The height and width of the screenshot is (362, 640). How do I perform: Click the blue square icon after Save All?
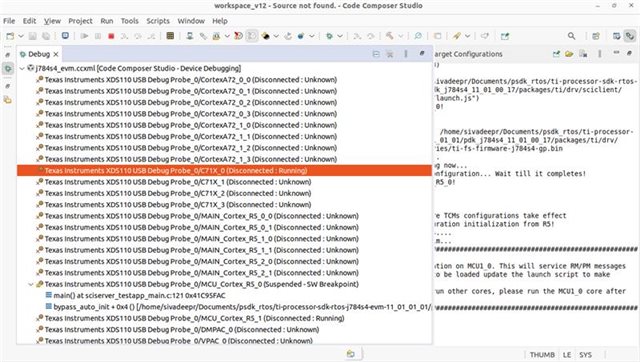click(x=65, y=36)
